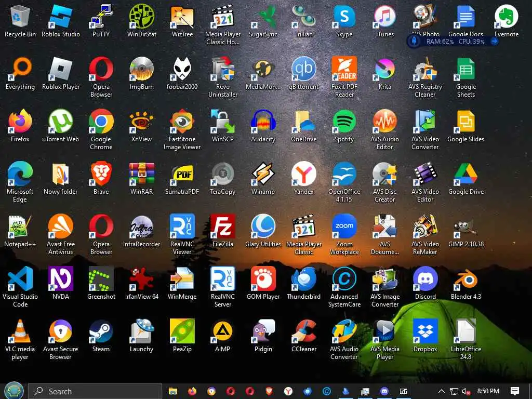The image size is (532, 399).
Task: Click the 8:50 PM taskbar clock
Action: (488, 391)
